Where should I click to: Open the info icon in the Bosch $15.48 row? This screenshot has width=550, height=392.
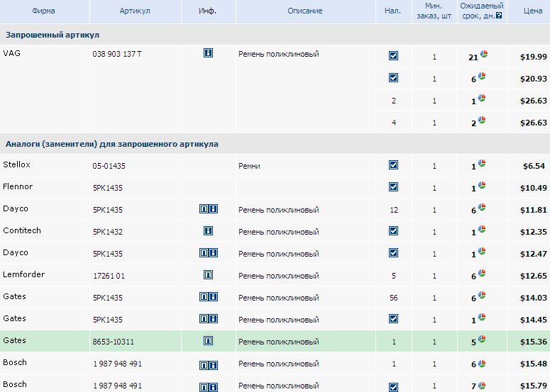[214, 365]
